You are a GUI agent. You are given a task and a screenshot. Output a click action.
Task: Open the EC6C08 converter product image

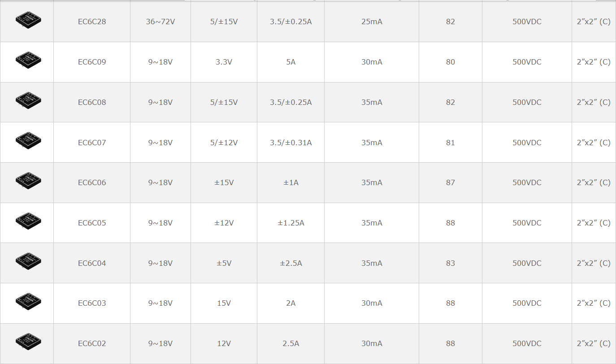click(28, 101)
